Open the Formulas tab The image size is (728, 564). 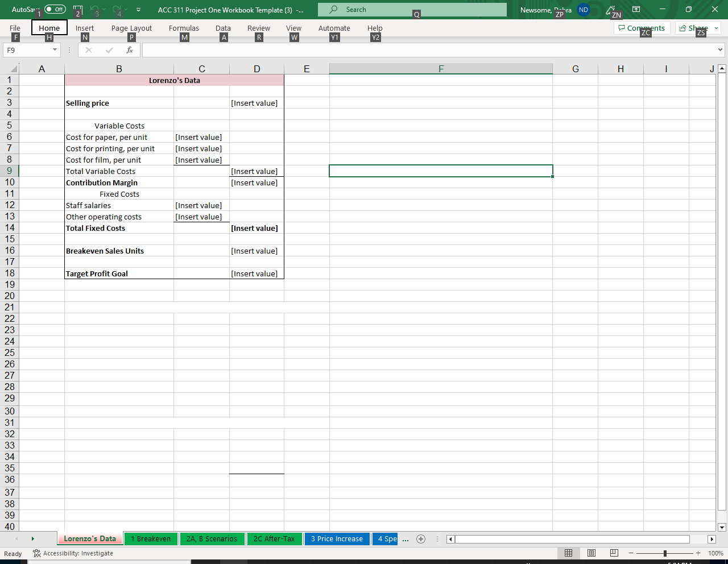click(x=184, y=28)
